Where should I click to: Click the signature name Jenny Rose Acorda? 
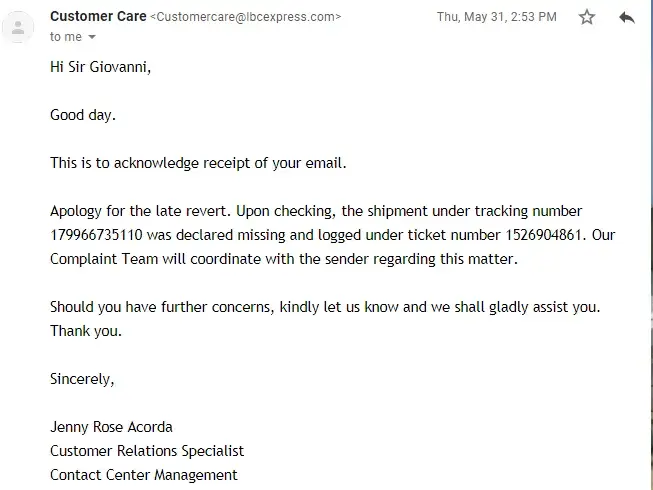pyautogui.click(x=111, y=427)
